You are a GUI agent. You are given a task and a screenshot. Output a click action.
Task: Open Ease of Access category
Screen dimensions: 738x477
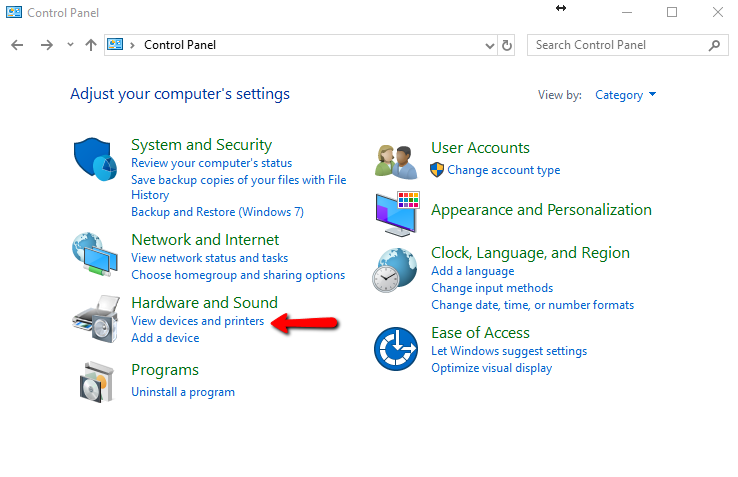tap(481, 333)
